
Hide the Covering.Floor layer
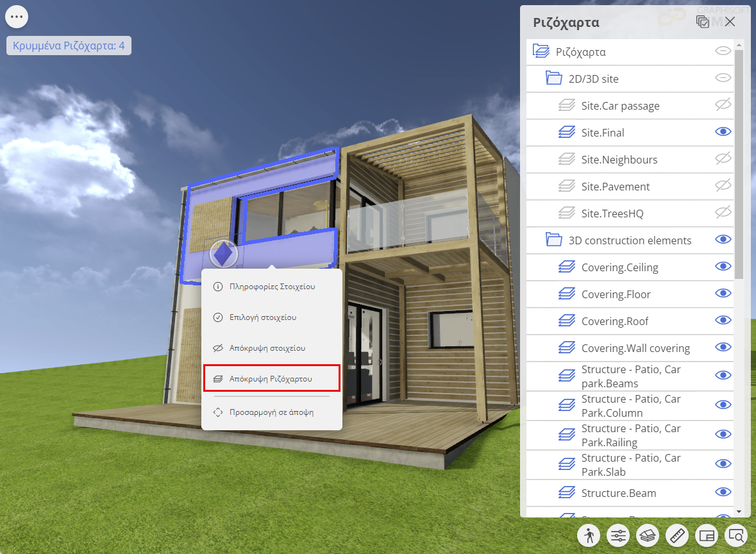pyautogui.click(x=723, y=293)
